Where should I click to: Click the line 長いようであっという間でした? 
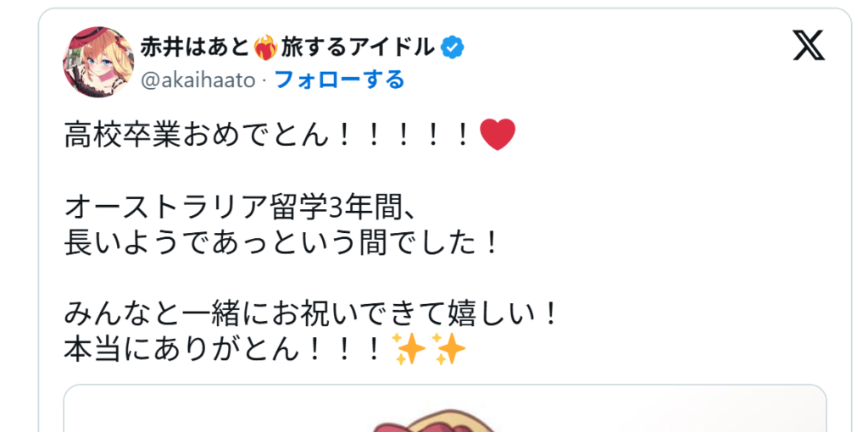282,243
